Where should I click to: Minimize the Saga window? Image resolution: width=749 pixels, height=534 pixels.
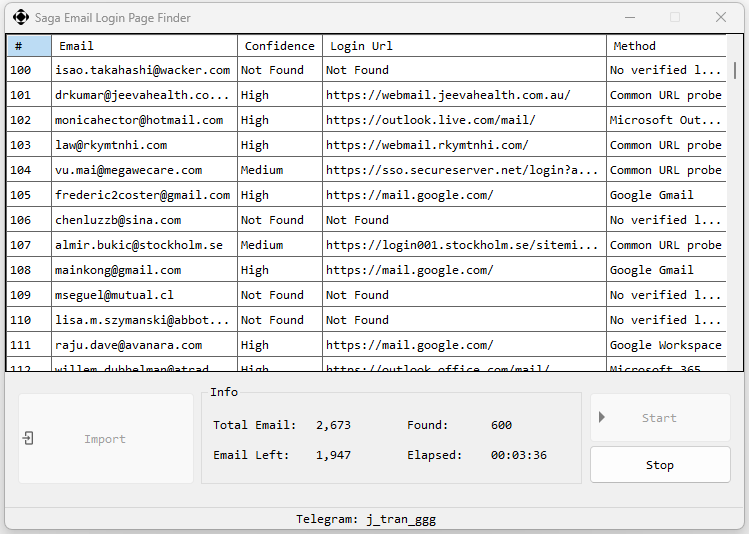(630, 18)
